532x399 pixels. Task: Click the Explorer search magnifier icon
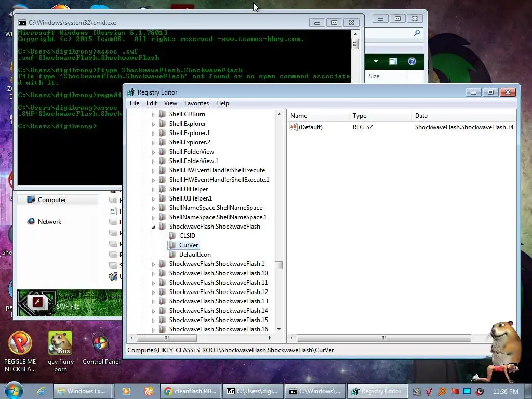point(417,33)
